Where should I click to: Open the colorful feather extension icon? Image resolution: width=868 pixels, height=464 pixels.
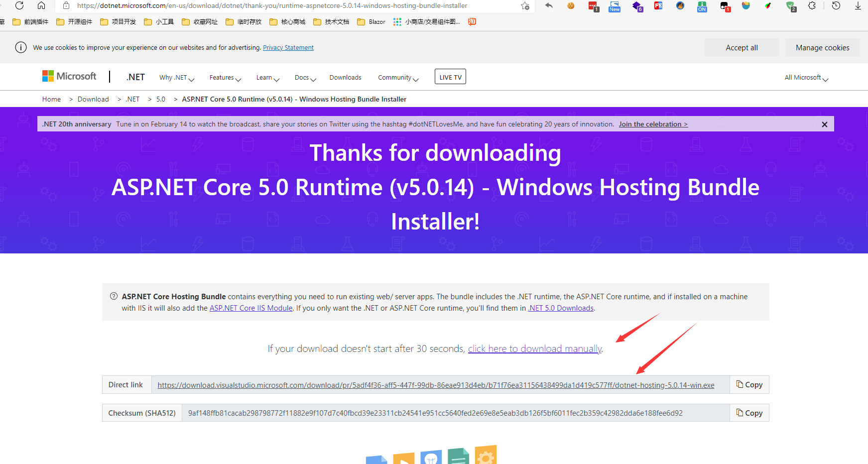tap(768, 6)
